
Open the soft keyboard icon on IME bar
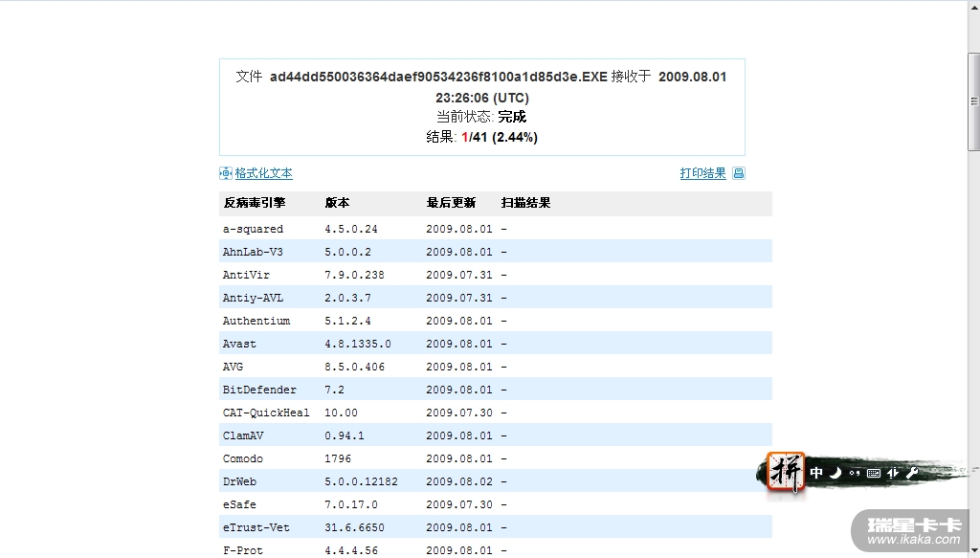coord(874,473)
